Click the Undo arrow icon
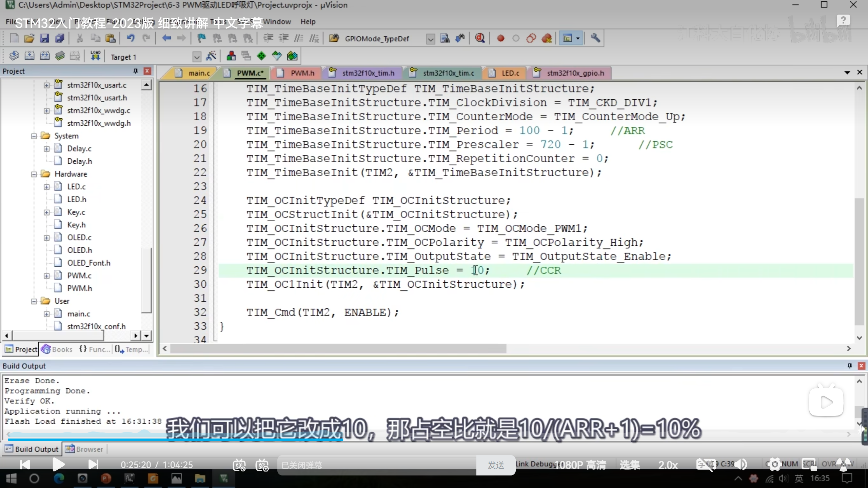This screenshot has width=868, height=488. (x=131, y=38)
